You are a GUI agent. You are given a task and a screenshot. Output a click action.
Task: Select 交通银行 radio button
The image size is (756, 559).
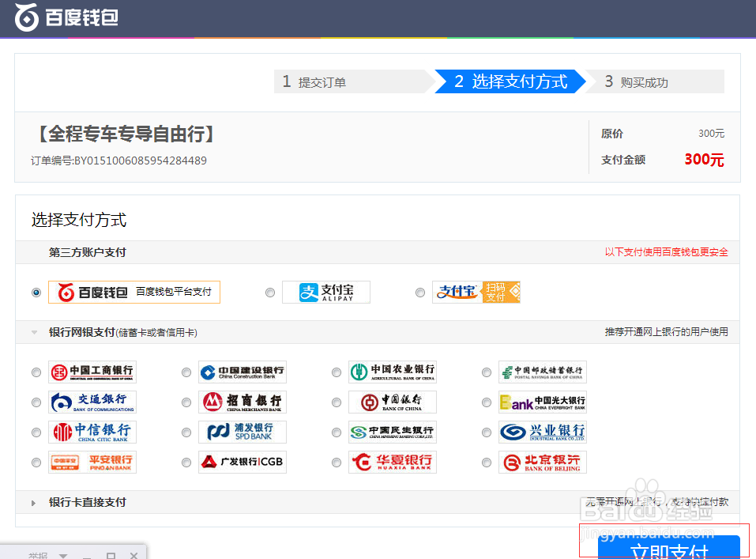[36, 402]
